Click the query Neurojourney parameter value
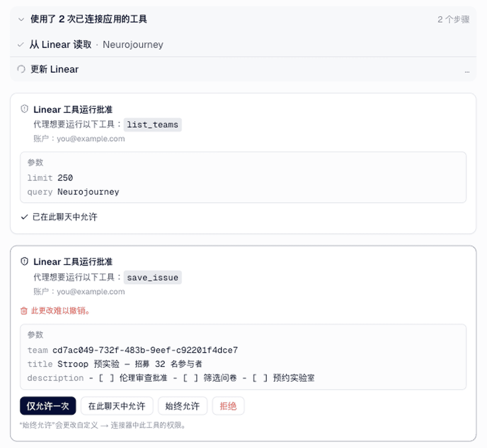The width and height of the screenshot is (487, 448). [x=88, y=192]
